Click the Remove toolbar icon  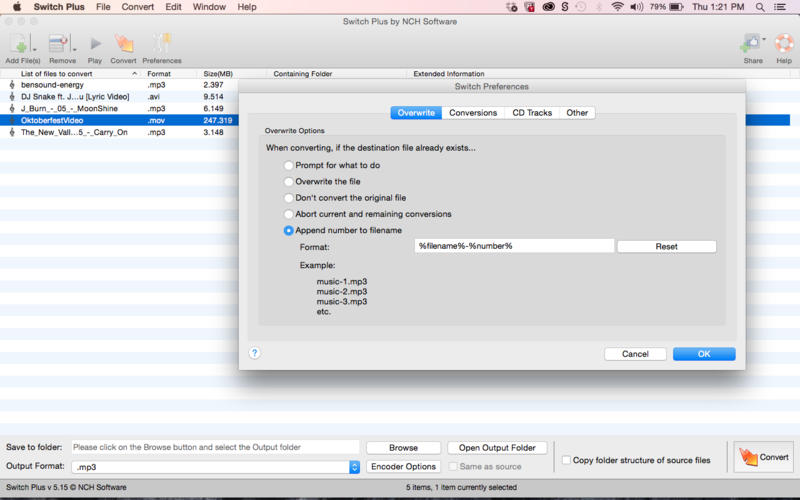click(59, 44)
